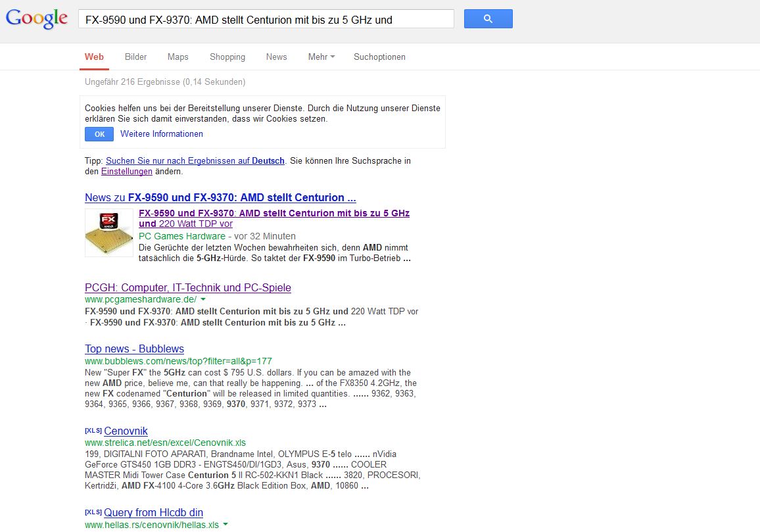Click the Google logo
Viewport: 760px width, 532px height.
tap(37, 19)
